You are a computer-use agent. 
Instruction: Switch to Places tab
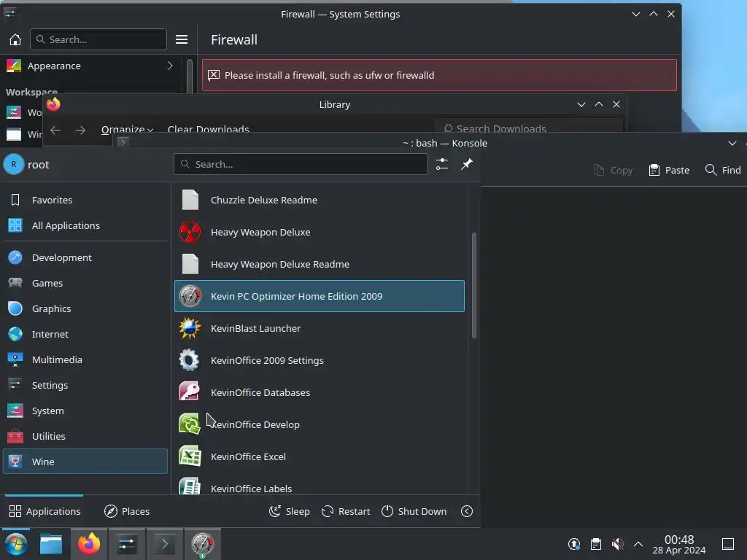127,511
